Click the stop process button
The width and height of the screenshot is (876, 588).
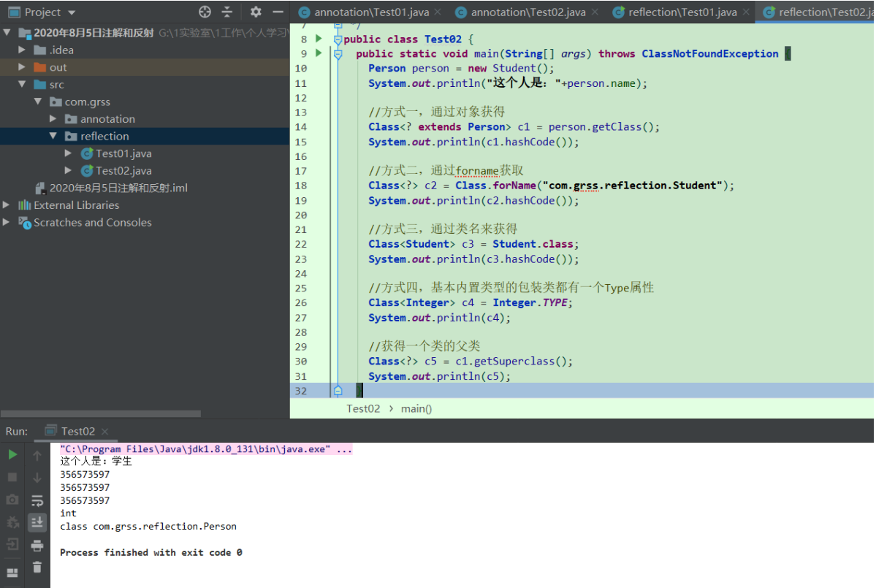tap(12, 477)
